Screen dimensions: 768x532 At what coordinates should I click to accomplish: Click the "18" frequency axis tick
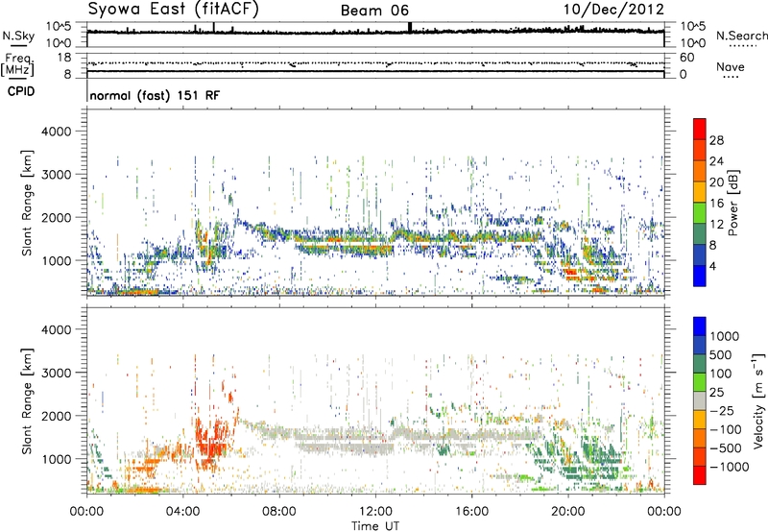coord(64,58)
